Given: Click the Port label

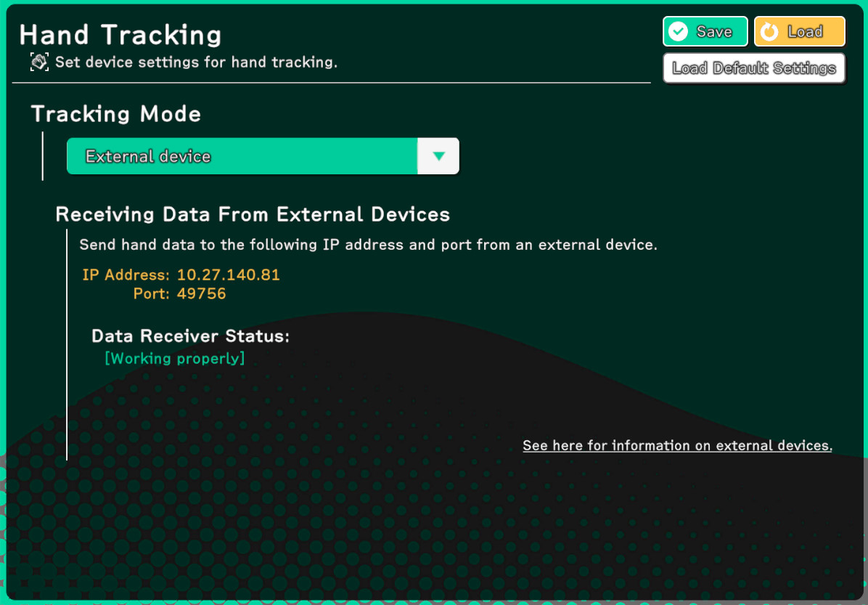Looking at the screenshot, I should 151,294.
